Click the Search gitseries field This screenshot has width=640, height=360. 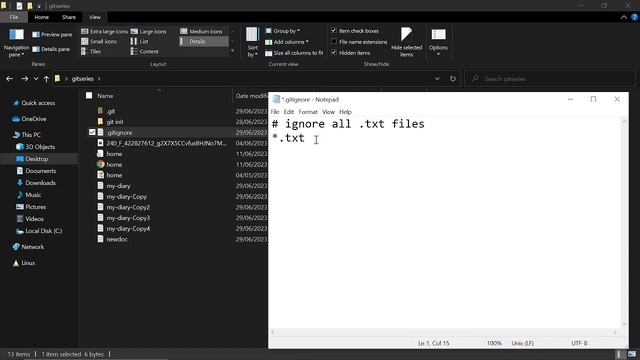550,79
